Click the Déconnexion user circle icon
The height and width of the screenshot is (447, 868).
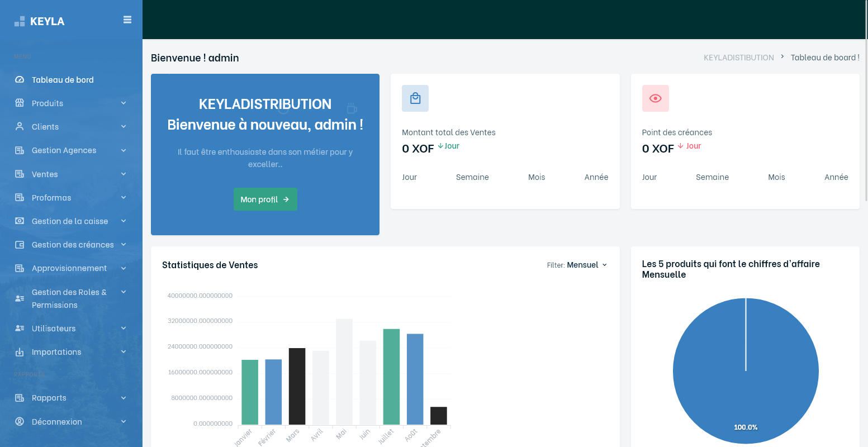20,422
